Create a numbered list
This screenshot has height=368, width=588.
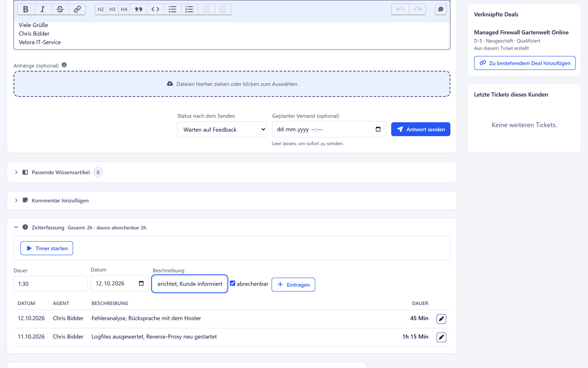click(x=189, y=9)
